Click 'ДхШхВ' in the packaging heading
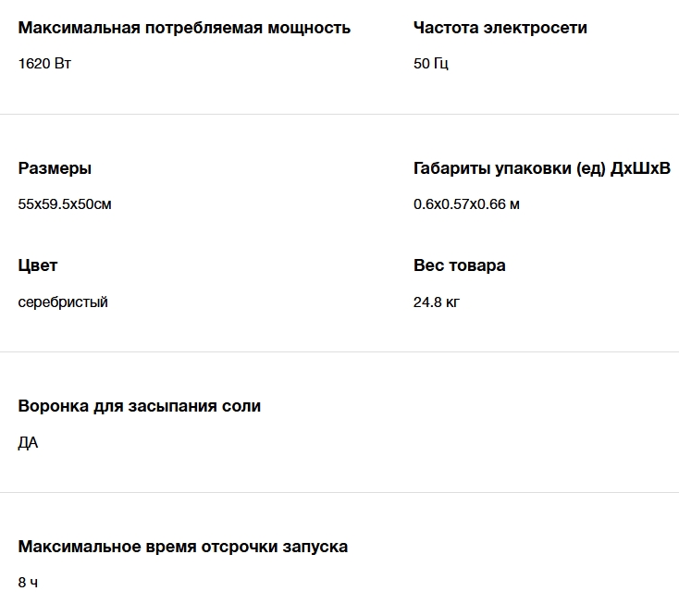The width and height of the screenshot is (679, 616). [x=640, y=168]
